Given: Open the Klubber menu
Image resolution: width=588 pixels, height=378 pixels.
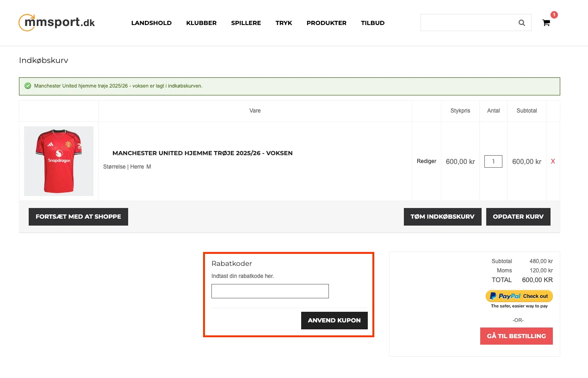Looking at the screenshot, I should click(x=201, y=23).
